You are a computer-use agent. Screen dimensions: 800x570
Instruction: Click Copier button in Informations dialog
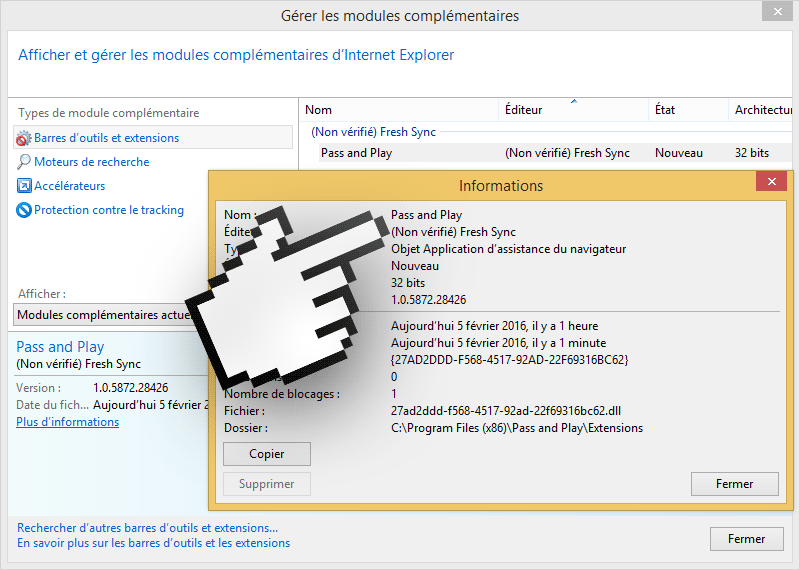[x=267, y=454]
